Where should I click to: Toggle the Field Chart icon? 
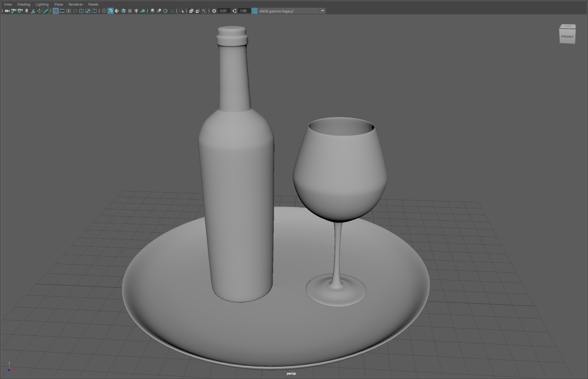pos(81,11)
